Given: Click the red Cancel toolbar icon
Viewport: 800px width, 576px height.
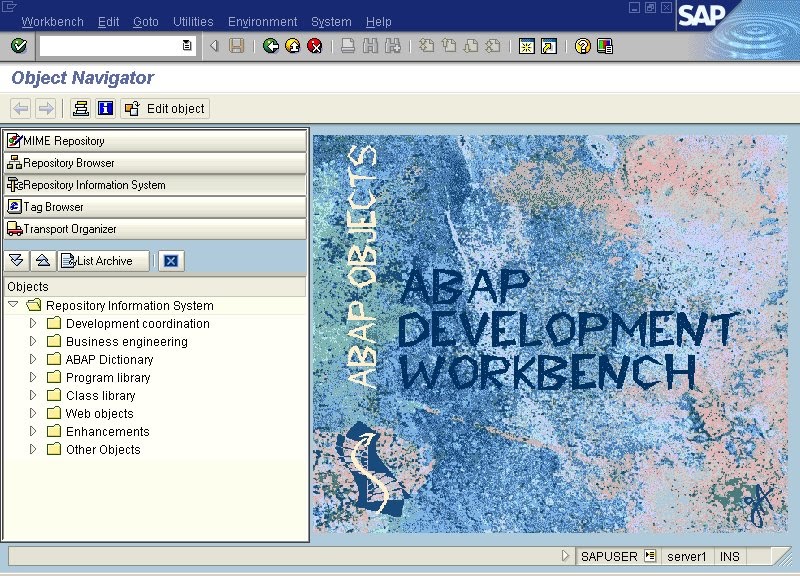Looking at the screenshot, I should point(315,45).
